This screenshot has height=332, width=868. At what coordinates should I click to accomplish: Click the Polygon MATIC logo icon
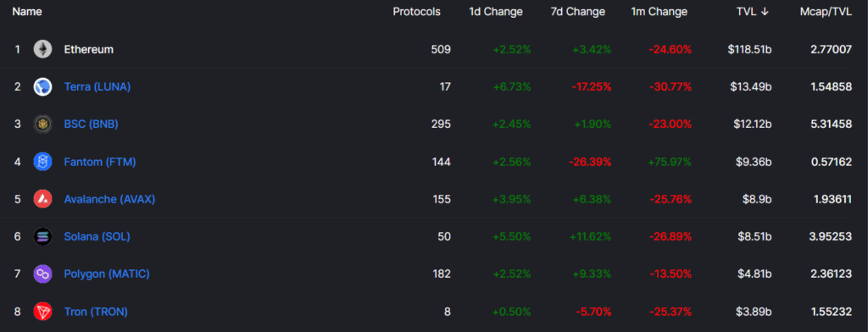pos(42,274)
